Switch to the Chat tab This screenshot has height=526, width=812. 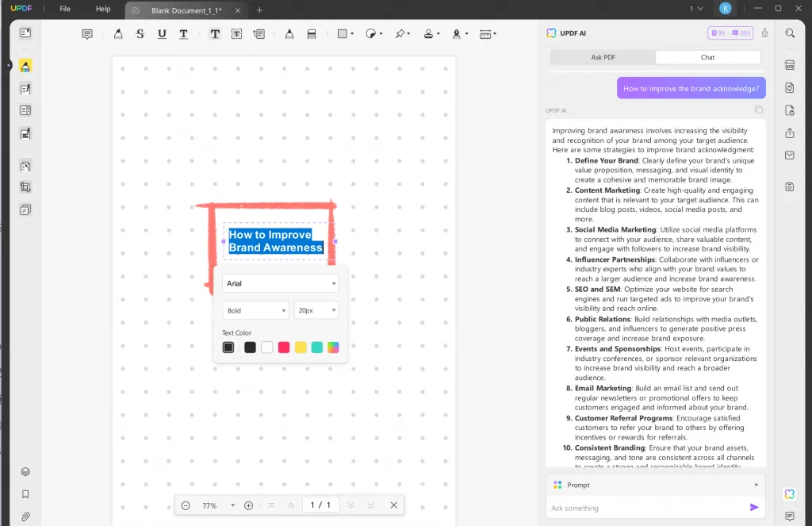point(707,56)
